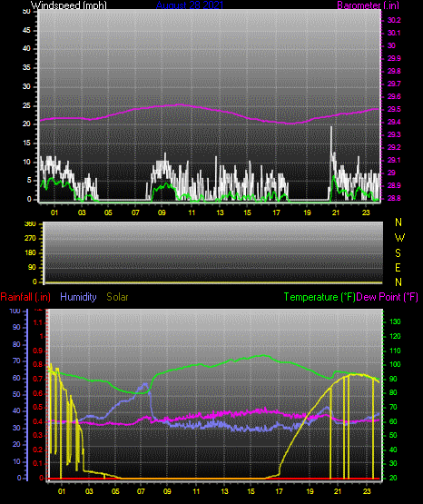The height and width of the screenshot is (504, 423).
Task: Select the 'Humidity' legend label
Action: click(x=78, y=297)
